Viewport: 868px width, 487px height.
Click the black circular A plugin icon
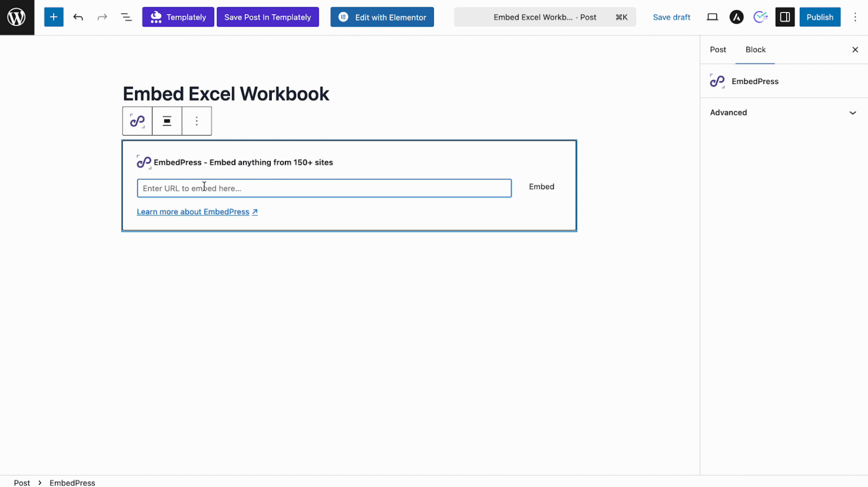tap(736, 17)
